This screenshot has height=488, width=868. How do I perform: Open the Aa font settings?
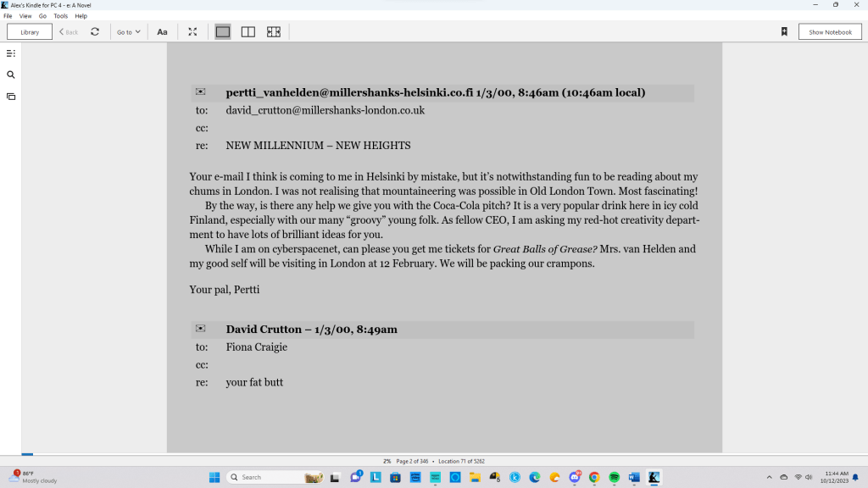coord(162,32)
